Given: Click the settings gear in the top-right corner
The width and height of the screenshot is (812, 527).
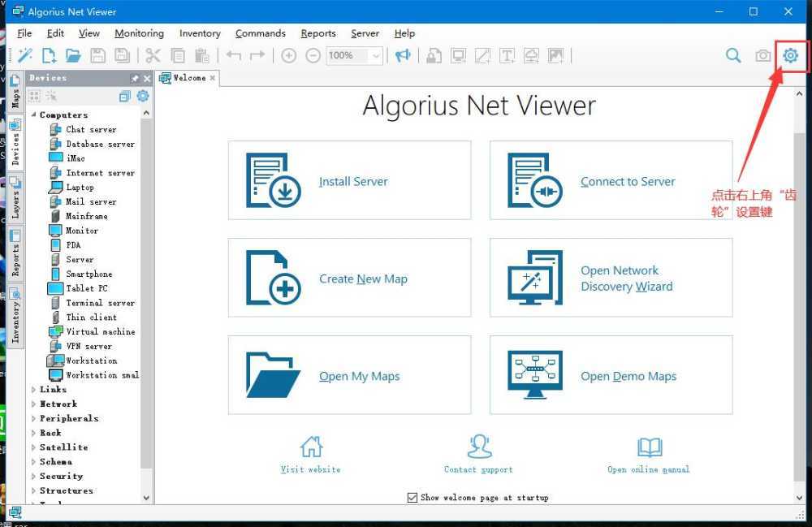Looking at the screenshot, I should (x=790, y=55).
